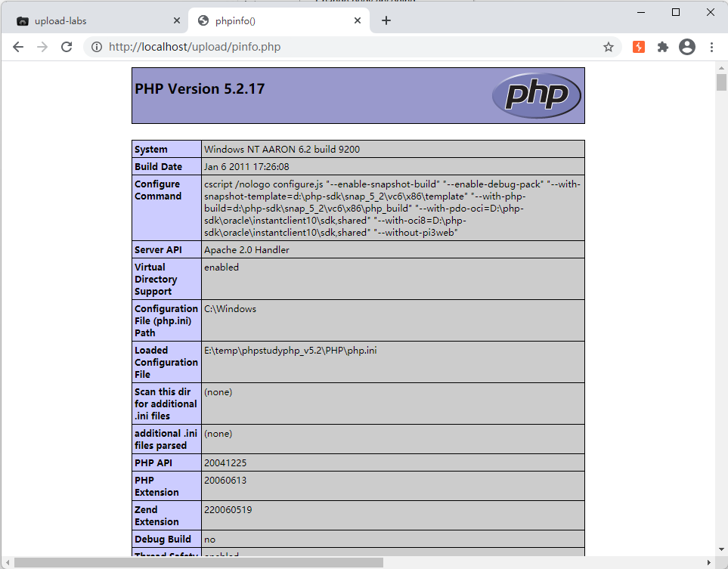
Task: Close the upload-labs tab
Action: tap(177, 20)
